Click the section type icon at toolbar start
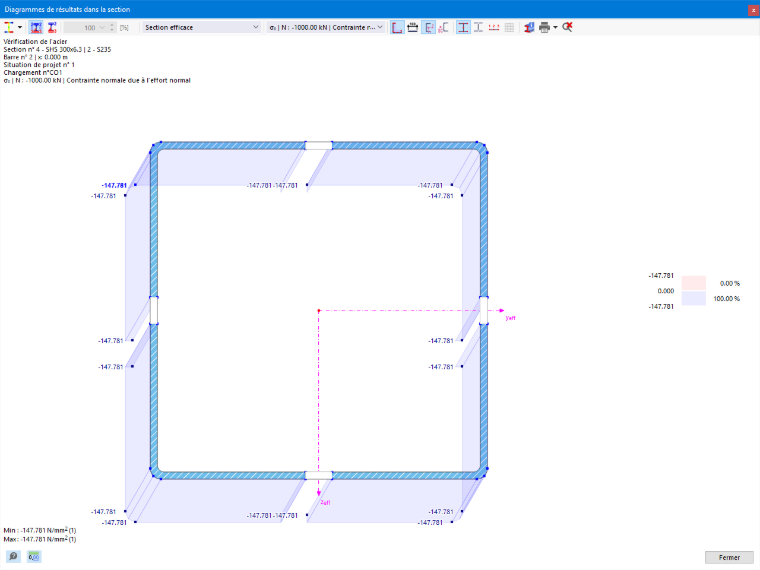The image size is (760, 570). pos(9,28)
